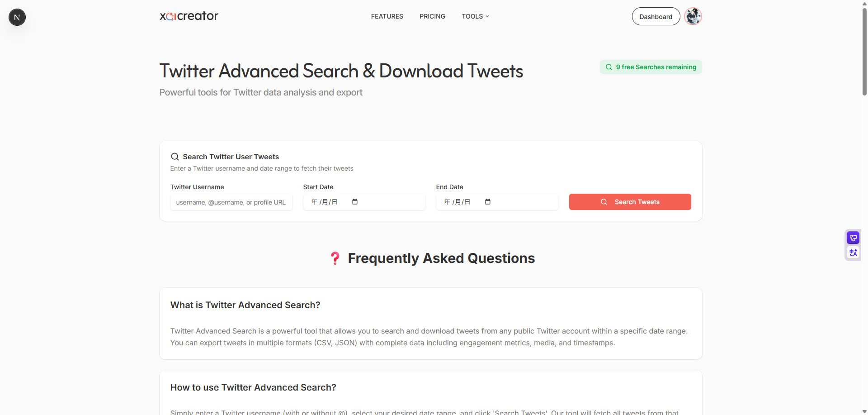Click the magnifier icon beside Search Twitter User Tweets
Image resolution: width=868 pixels, height=415 pixels.
(x=175, y=157)
